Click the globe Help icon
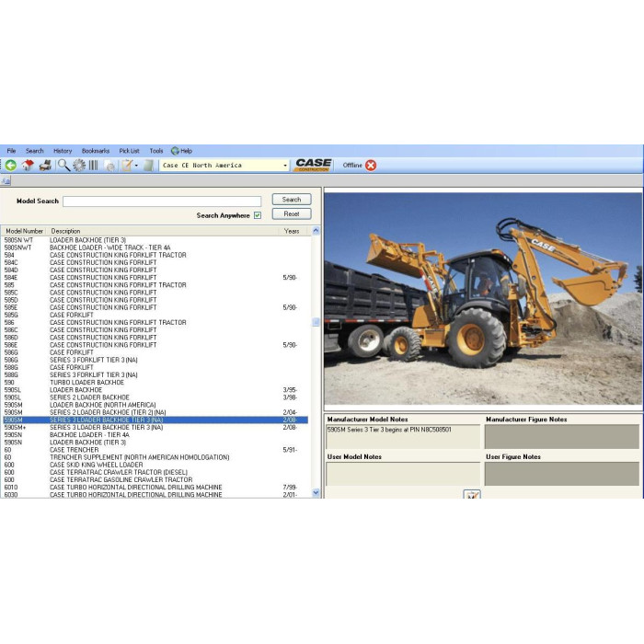Viewport: 644px width, 644px height. pyautogui.click(x=175, y=151)
